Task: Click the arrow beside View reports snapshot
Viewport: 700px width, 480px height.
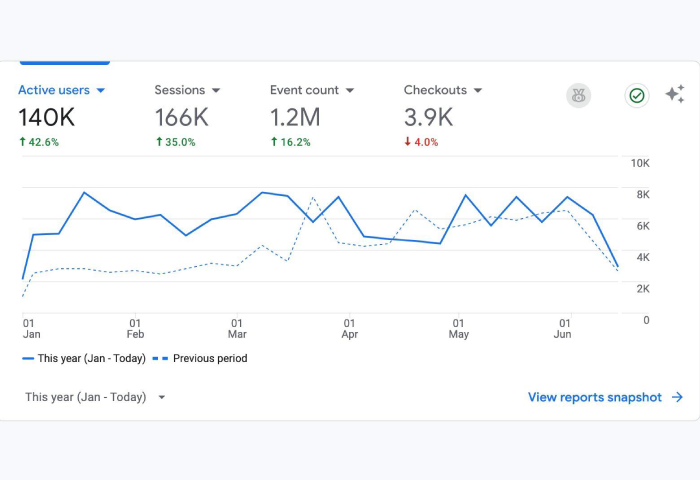Action: click(x=678, y=397)
